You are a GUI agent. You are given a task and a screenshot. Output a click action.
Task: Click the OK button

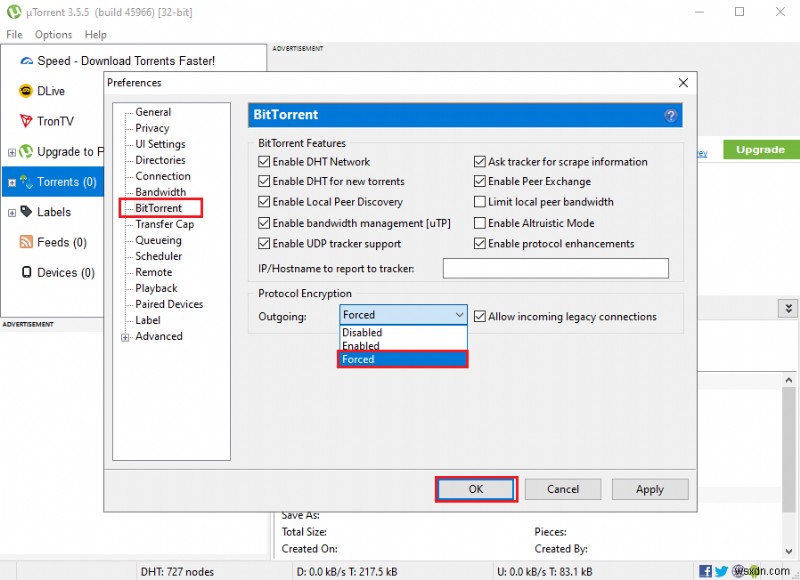pyautogui.click(x=476, y=489)
